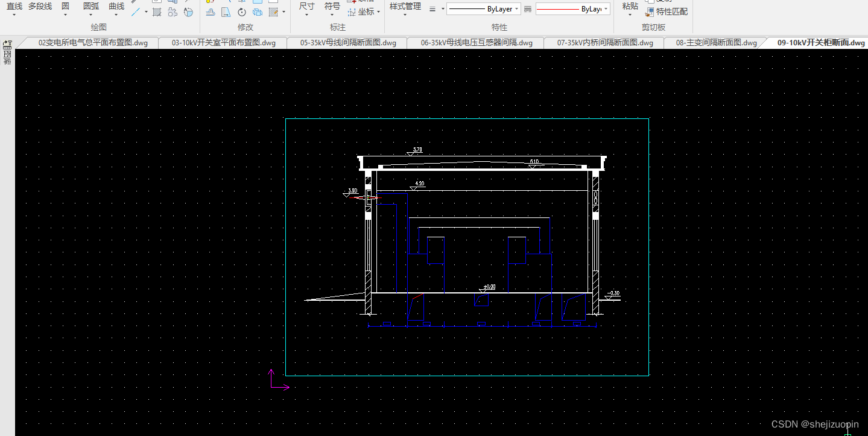
Task: Open the 图库 side panel icon
Action: (7, 53)
